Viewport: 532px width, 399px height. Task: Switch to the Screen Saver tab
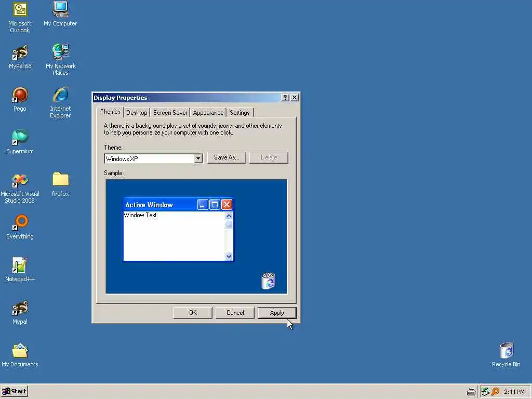point(170,113)
